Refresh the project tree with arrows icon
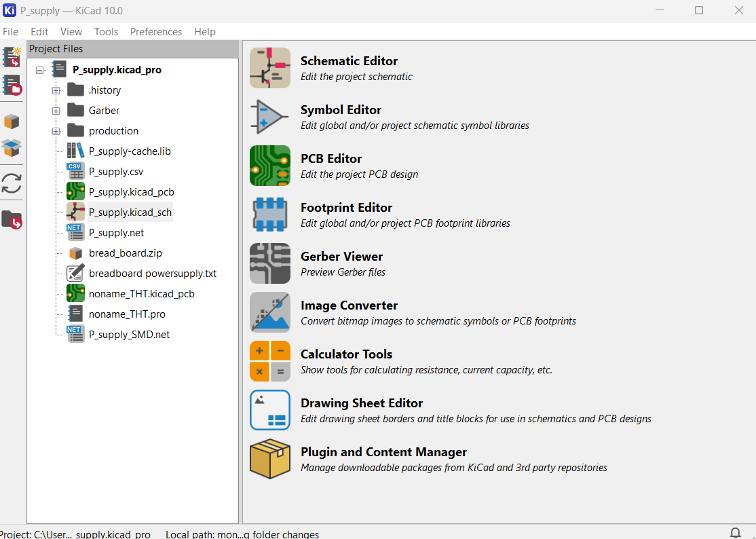Viewport: 756px width, 539px height. coord(12,184)
